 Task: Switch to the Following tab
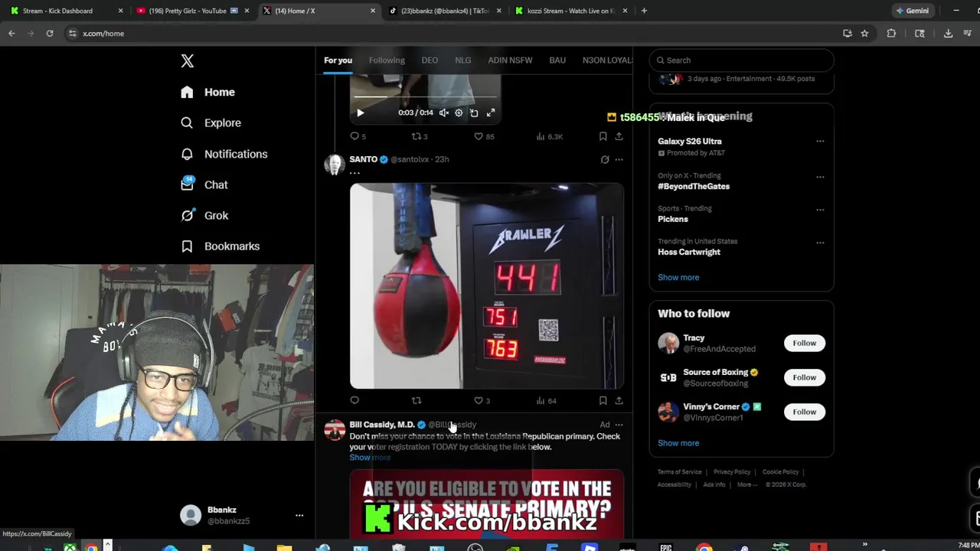click(387, 60)
